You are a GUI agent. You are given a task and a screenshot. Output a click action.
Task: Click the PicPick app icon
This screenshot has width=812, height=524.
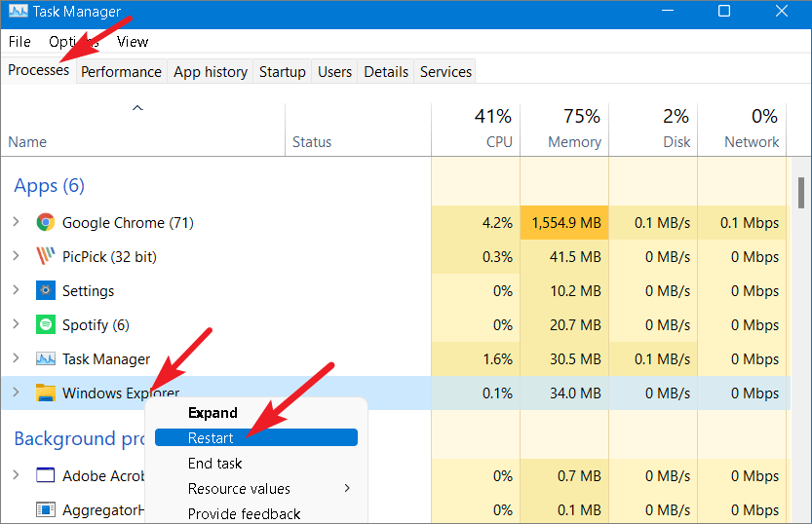(46, 256)
